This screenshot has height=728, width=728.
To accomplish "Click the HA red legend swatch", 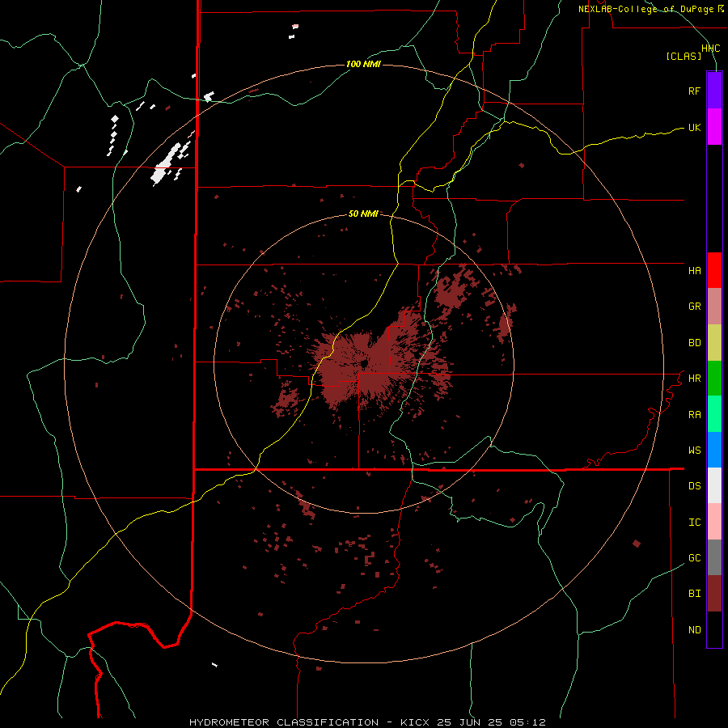I will coord(714,270).
